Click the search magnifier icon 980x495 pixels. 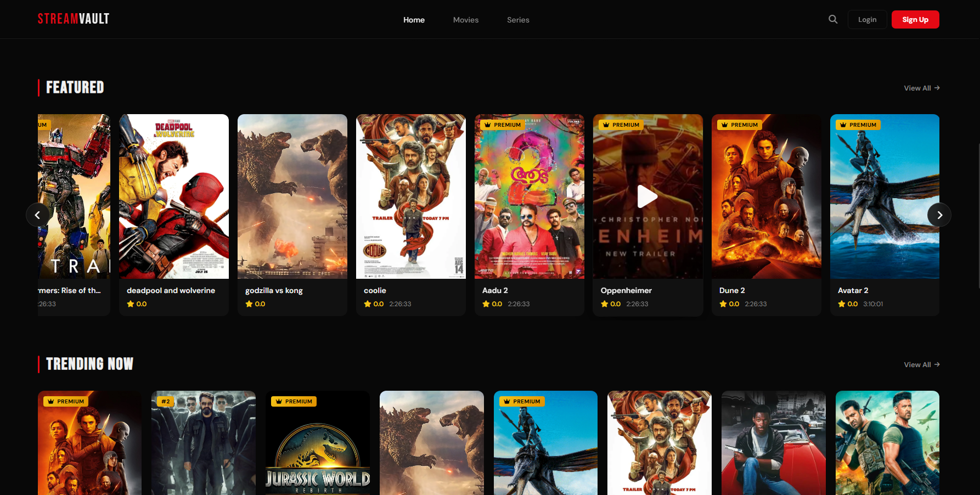click(833, 19)
